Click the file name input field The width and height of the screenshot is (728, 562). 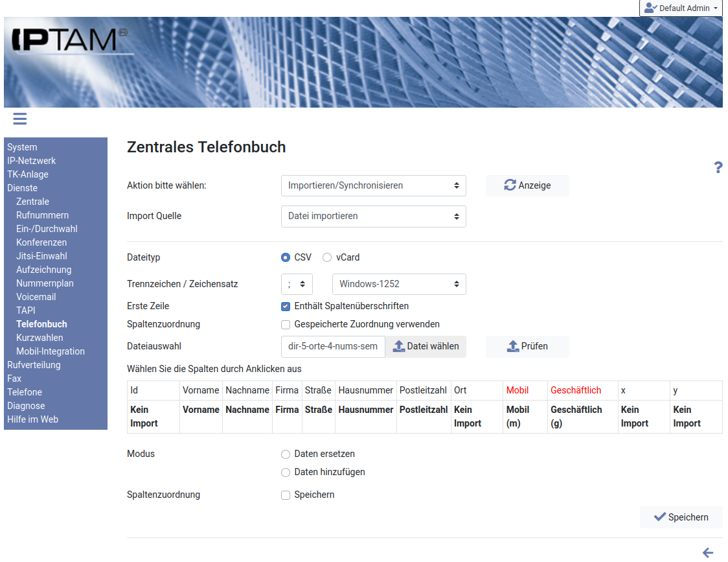point(333,346)
